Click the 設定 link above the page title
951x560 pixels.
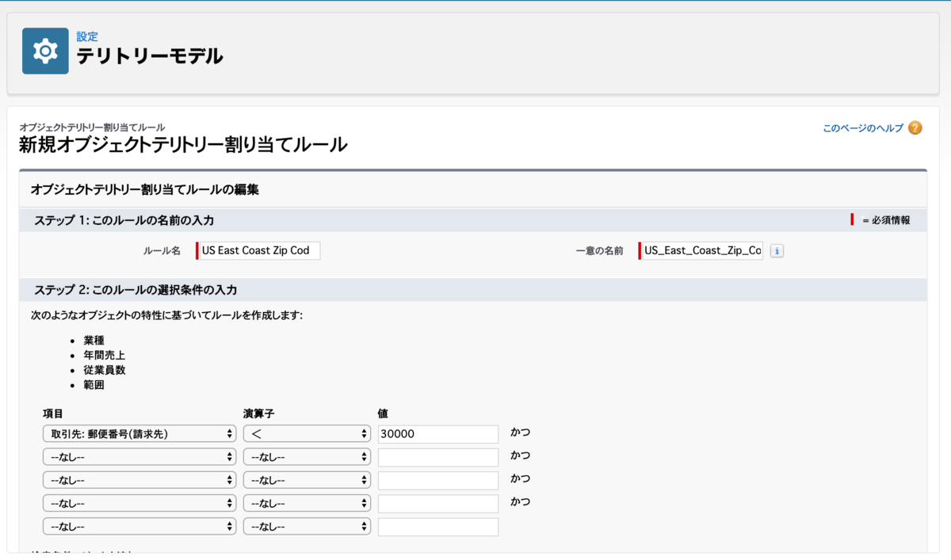87,36
